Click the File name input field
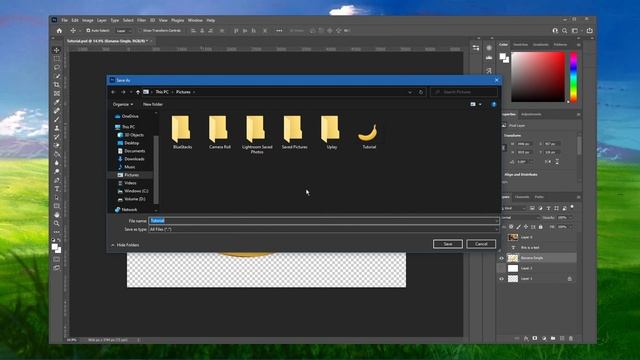The height and width of the screenshot is (360, 640). tap(323, 221)
